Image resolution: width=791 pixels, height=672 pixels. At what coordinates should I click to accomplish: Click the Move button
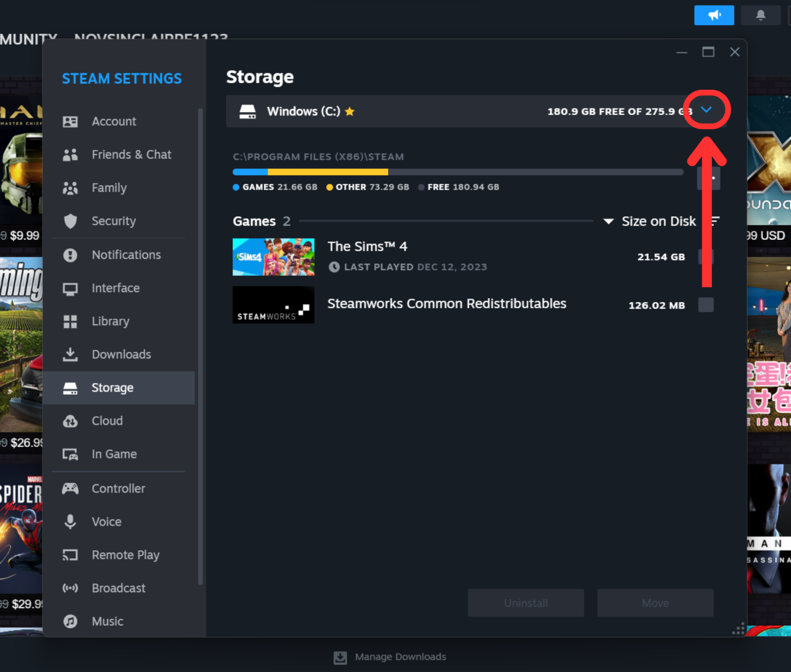click(x=655, y=603)
